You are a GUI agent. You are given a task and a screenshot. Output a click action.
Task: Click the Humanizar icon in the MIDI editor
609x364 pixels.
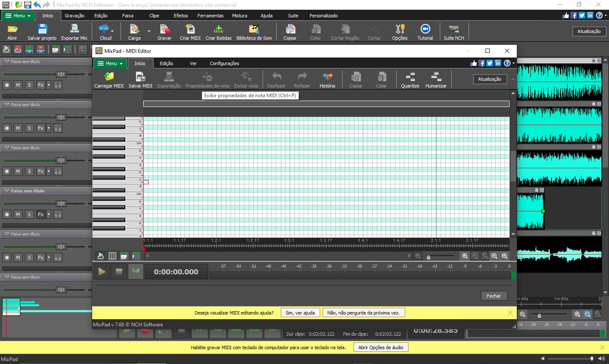[436, 79]
